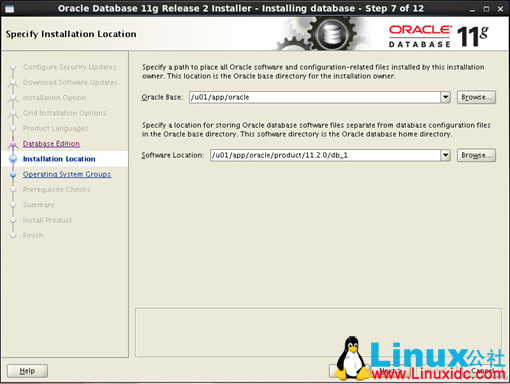Click the Prerequisite Checks step
The width and height of the screenshot is (510, 384).
pos(56,190)
